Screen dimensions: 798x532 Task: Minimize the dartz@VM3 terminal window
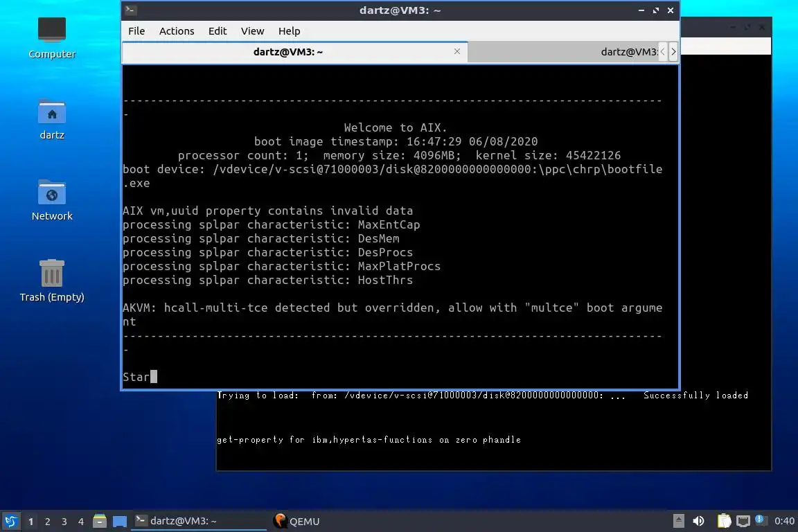pos(641,10)
